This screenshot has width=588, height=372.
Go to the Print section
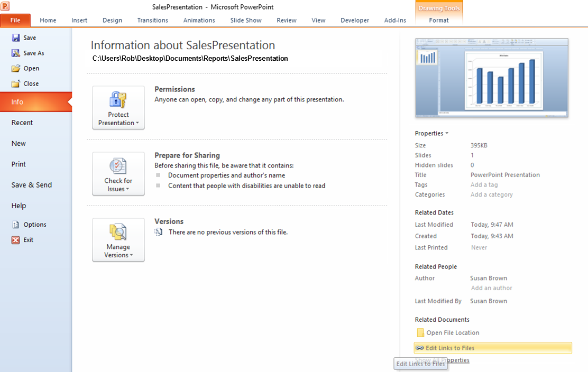(x=19, y=164)
